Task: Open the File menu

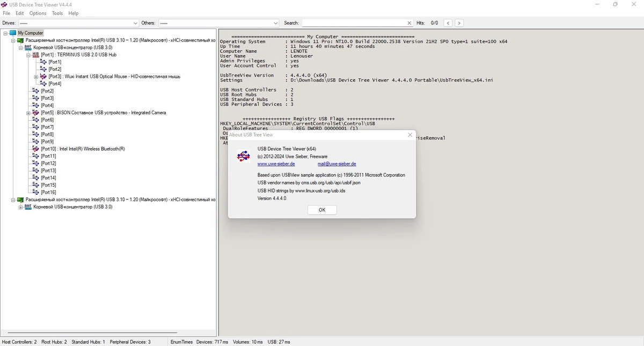Action: (x=6, y=13)
